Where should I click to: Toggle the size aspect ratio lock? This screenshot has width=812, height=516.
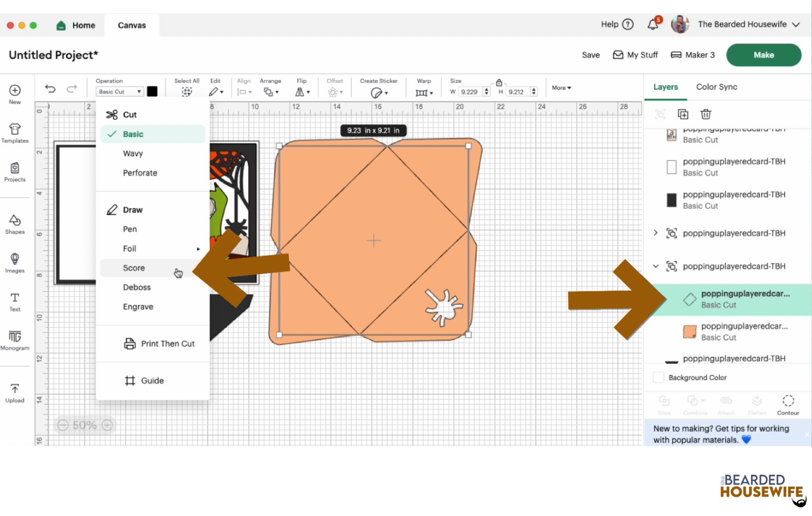click(499, 81)
